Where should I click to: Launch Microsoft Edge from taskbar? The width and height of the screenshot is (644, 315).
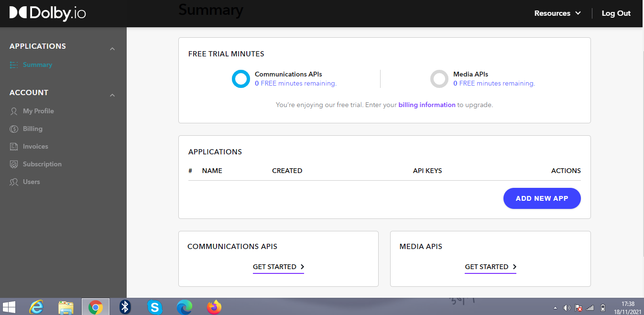coord(184,307)
